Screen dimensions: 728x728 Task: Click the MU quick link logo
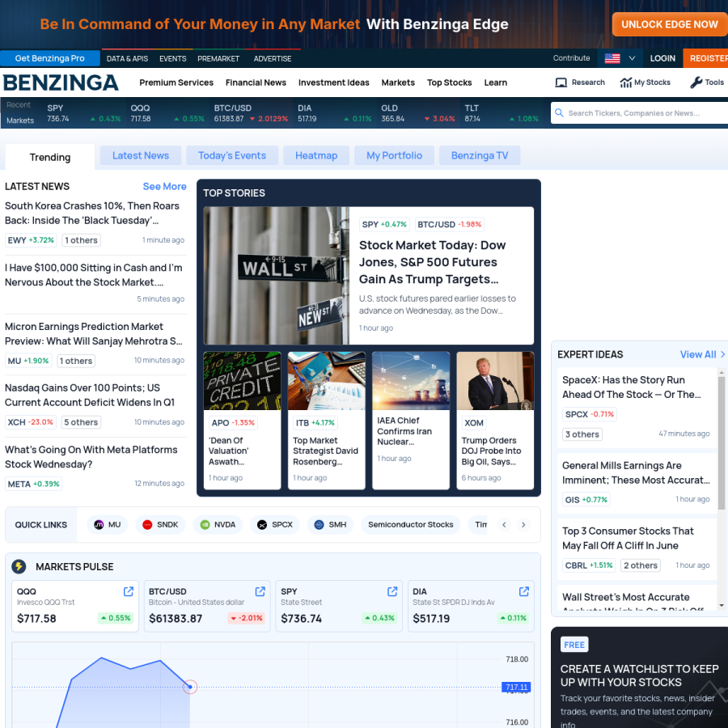coord(99,525)
